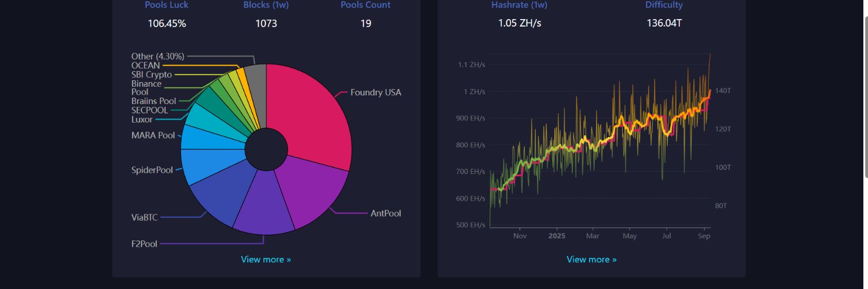Click the May date axis label
868x289 pixels.
click(x=630, y=236)
